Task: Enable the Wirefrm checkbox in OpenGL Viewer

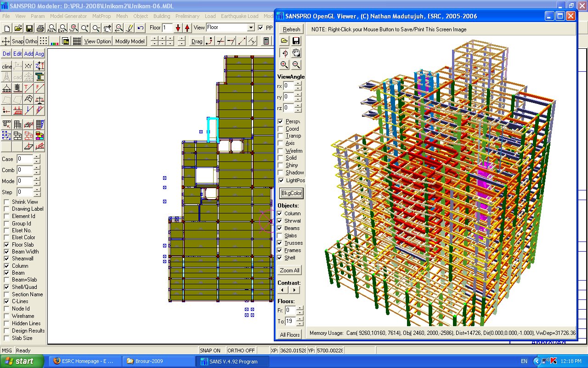Action: pyautogui.click(x=281, y=151)
